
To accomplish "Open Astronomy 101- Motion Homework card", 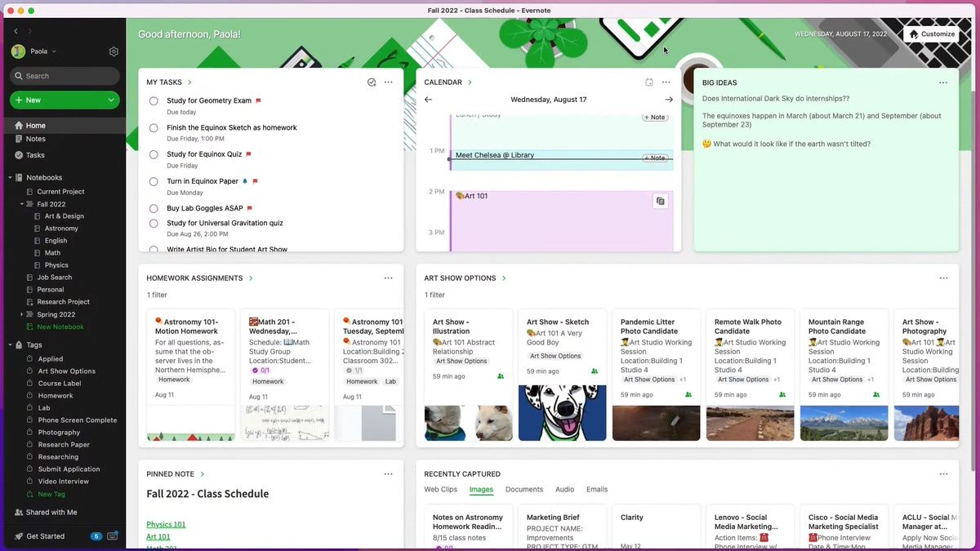I will (191, 375).
